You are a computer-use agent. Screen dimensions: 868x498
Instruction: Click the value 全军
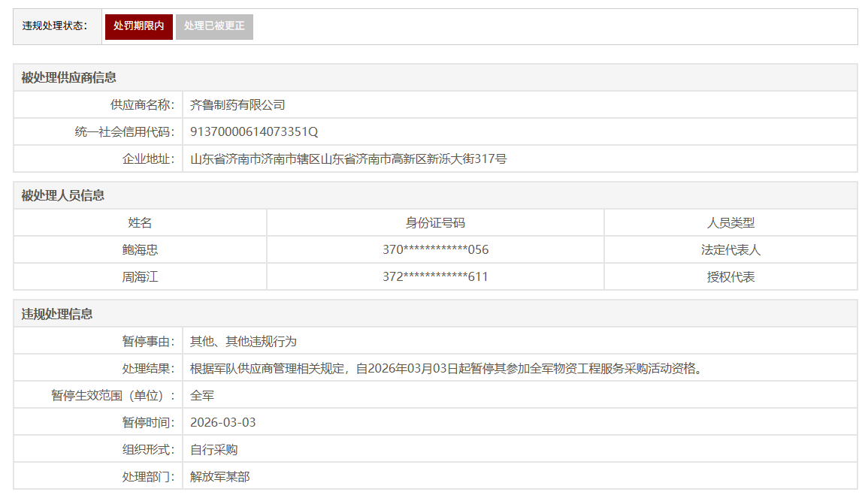(202, 396)
